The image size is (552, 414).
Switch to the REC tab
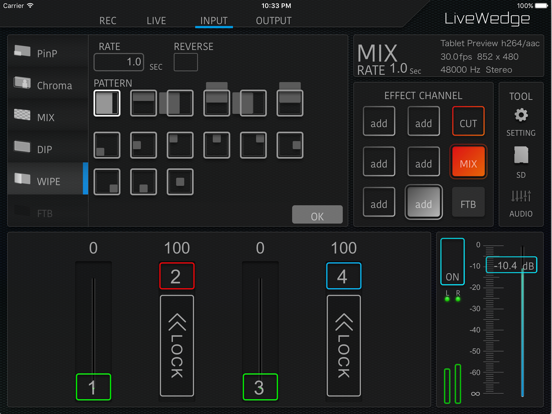tap(107, 21)
